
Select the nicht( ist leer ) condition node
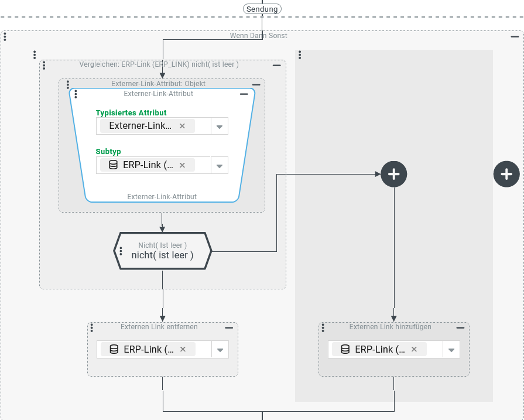click(x=163, y=251)
